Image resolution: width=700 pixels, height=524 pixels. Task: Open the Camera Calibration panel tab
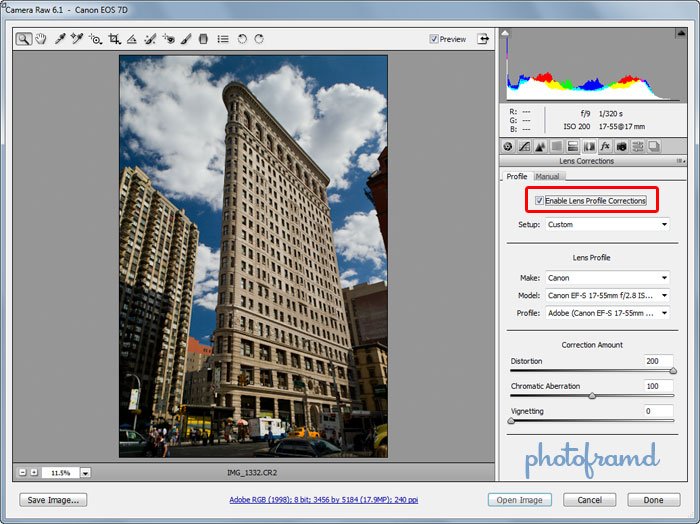click(x=621, y=146)
